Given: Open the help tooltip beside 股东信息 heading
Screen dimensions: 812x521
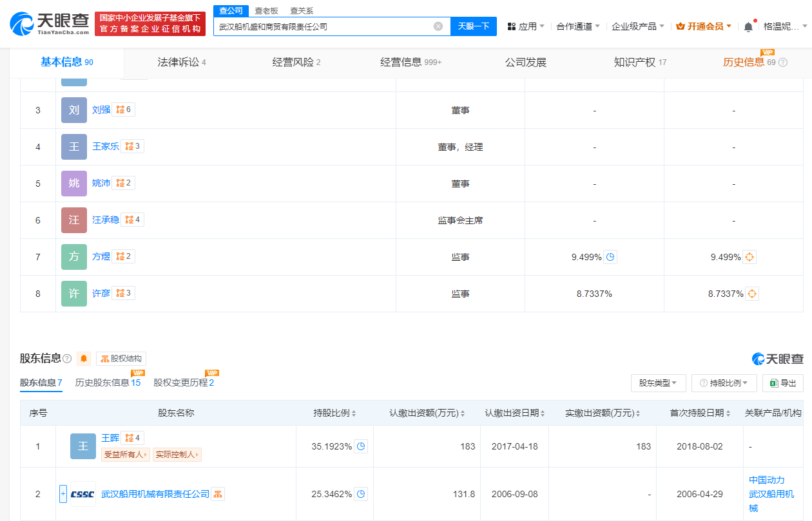Looking at the screenshot, I should 67,358.
